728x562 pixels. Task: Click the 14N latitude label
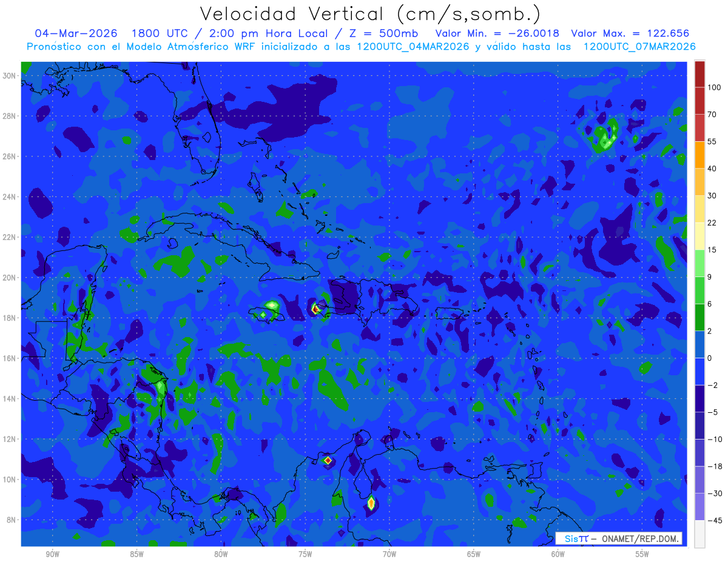[9, 399]
